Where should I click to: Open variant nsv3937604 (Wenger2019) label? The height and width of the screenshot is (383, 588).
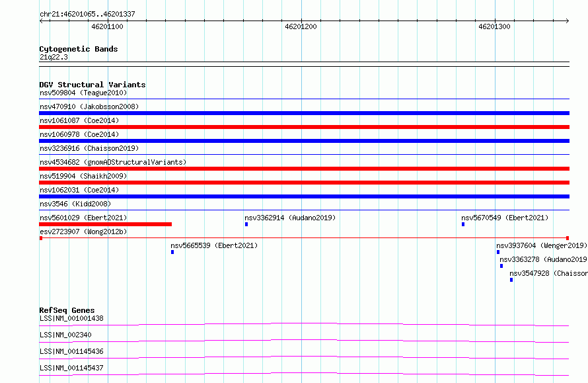[x=542, y=245]
